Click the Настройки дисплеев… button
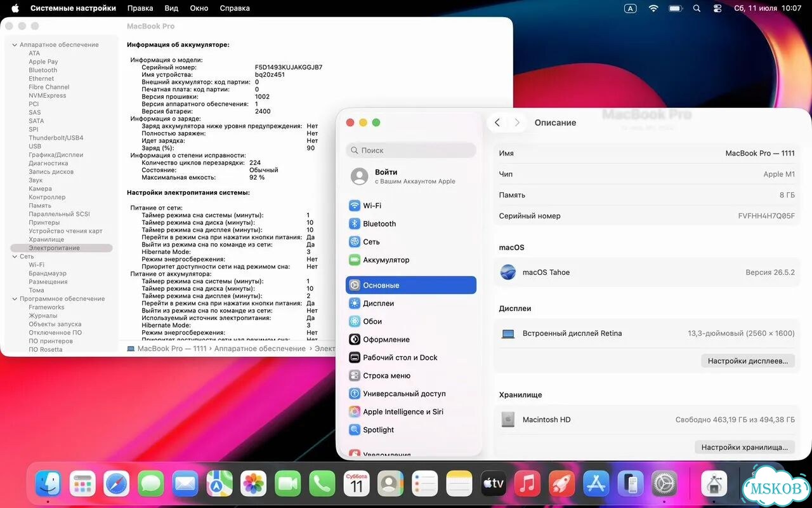The width and height of the screenshot is (812, 508). click(x=748, y=361)
